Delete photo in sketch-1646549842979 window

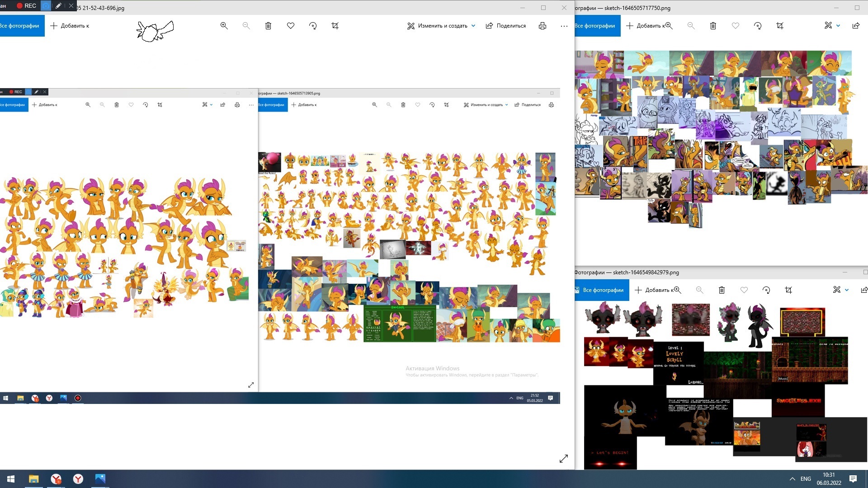pos(722,290)
